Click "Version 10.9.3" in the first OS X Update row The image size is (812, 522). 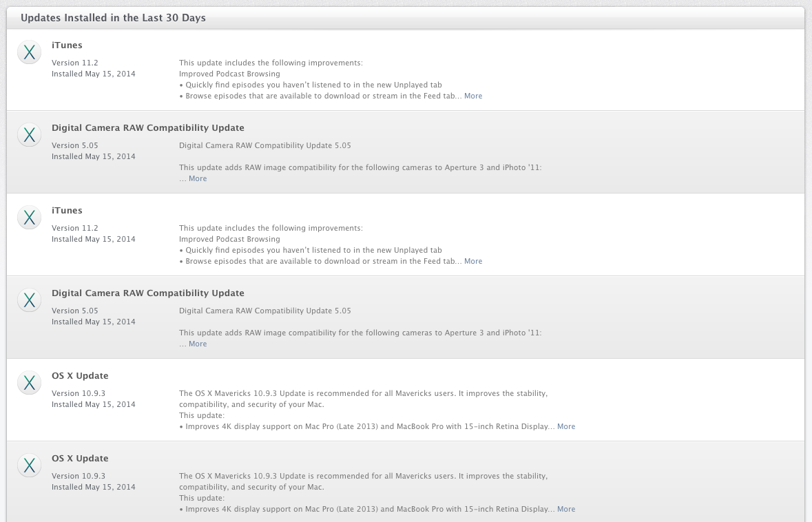(x=79, y=393)
